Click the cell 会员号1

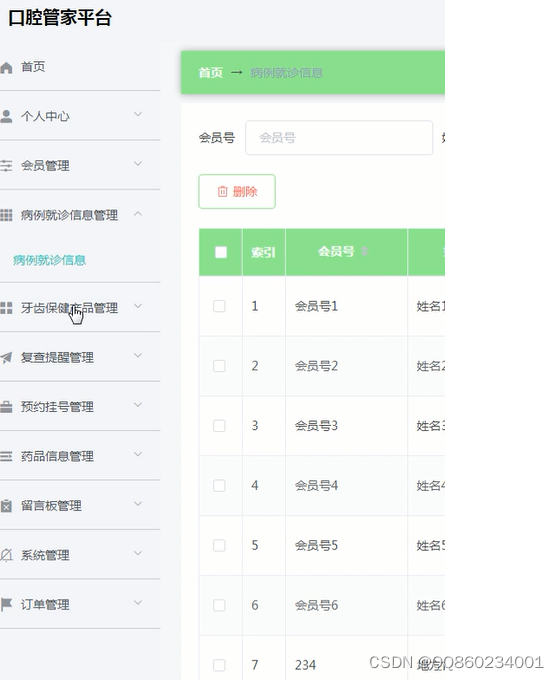316,306
